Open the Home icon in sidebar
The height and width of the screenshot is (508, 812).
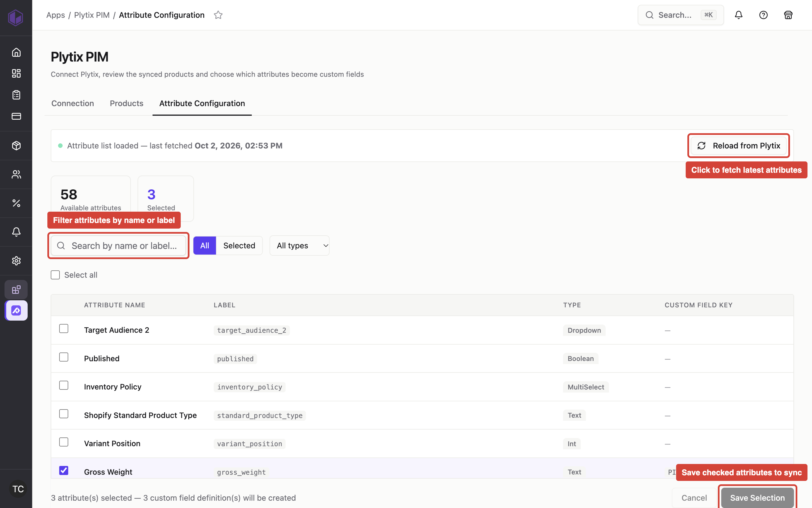(16, 52)
